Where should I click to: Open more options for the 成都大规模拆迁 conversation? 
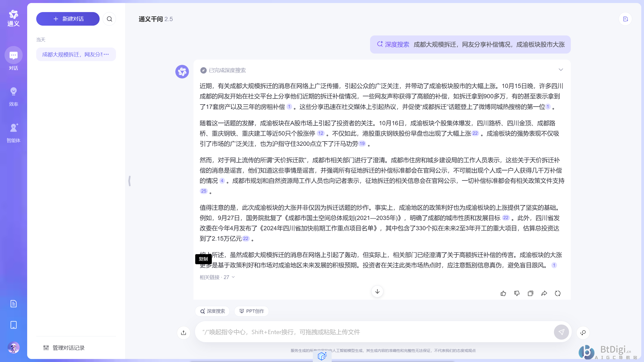tap(106, 54)
